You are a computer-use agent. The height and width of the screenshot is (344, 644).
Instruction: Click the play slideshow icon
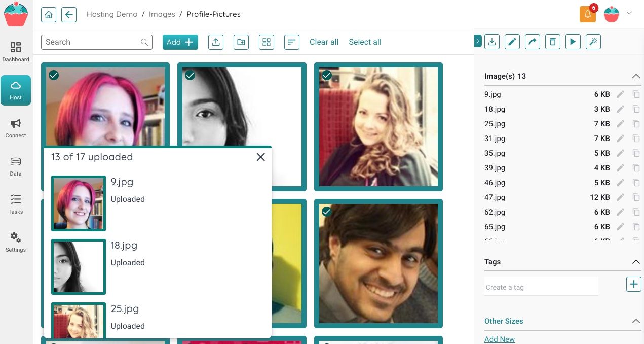tap(573, 42)
